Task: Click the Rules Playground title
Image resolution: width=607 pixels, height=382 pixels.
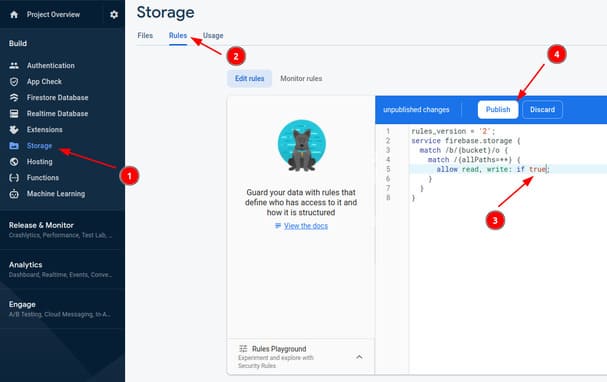Action: (279, 349)
